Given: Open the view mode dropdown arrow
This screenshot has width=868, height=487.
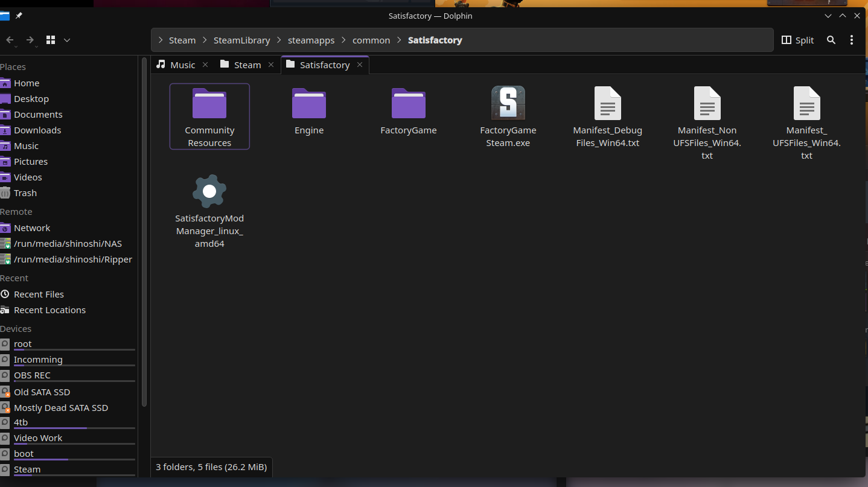Looking at the screenshot, I should [x=67, y=40].
